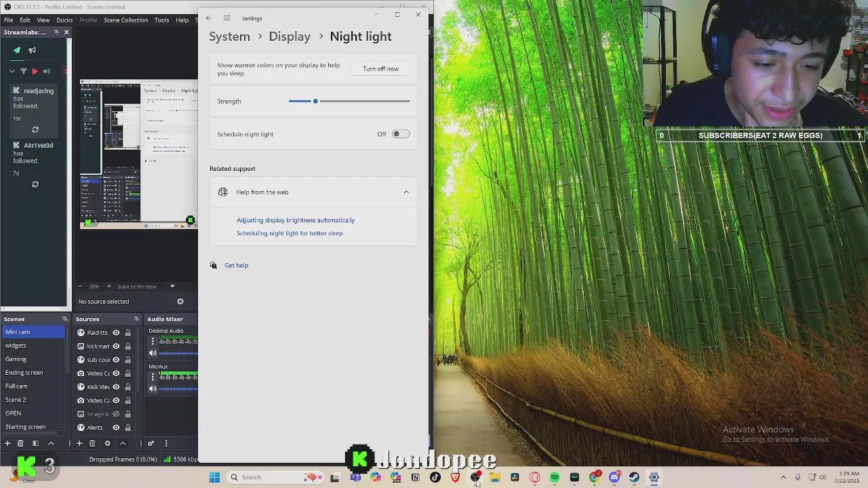Add a new source with the plus icon
This screenshot has height=488, width=868.
click(x=79, y=443)
